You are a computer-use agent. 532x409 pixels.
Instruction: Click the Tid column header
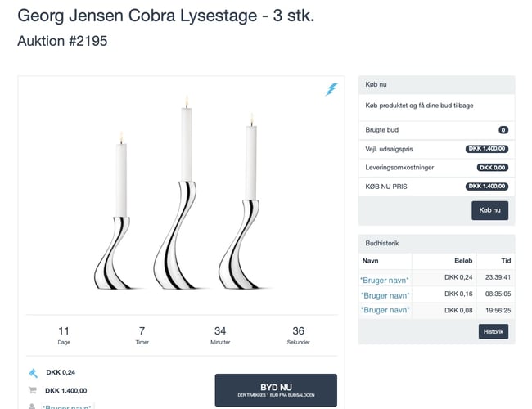click(506, 261)
